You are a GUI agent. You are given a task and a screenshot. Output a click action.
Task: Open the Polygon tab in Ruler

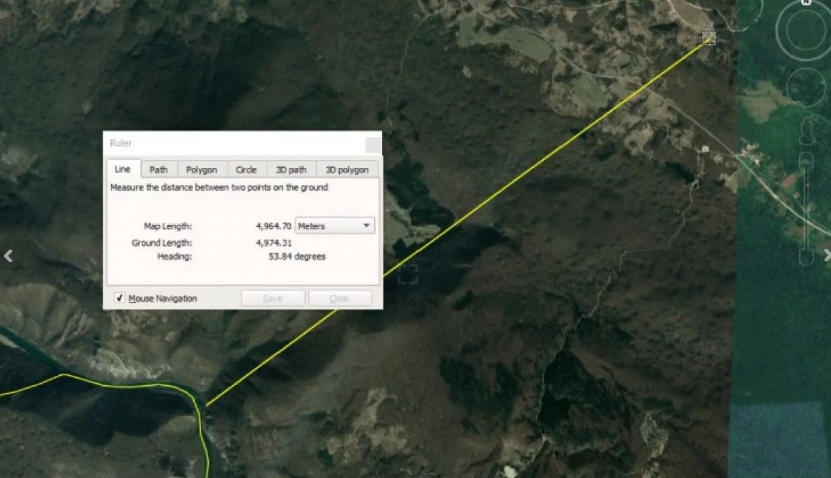coord(201,170)
